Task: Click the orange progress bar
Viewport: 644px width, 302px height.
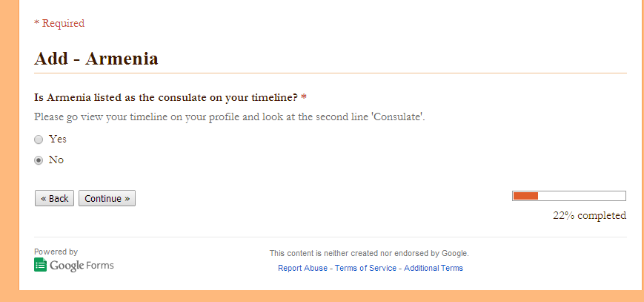Action: [x=569, y=196]
